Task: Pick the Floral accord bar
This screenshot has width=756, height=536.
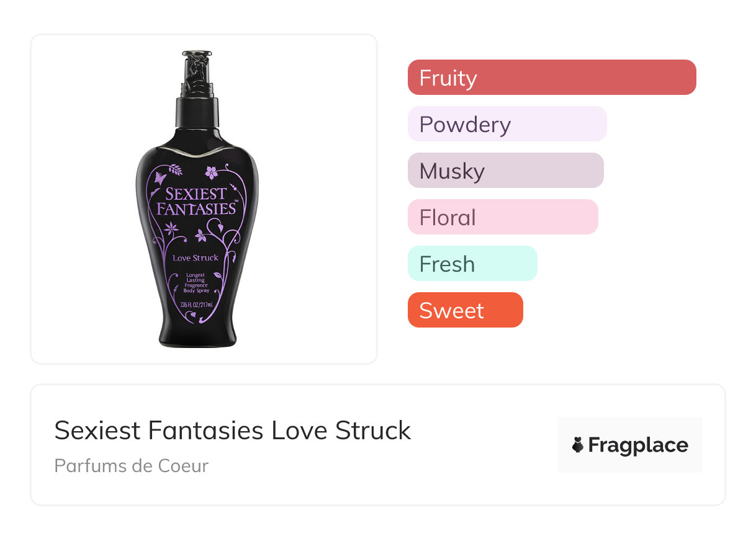Action: tap(502, 217)
